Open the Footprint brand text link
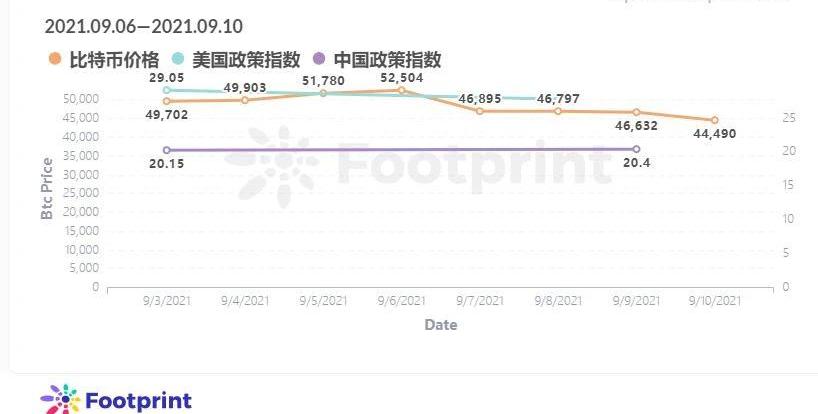Viewport: 818px width, 414px height. (138, 401)
